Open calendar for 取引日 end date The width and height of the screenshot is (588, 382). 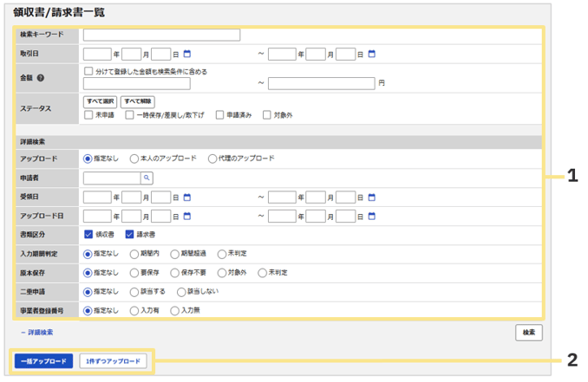pyautogui.click(x=372, y=54)
